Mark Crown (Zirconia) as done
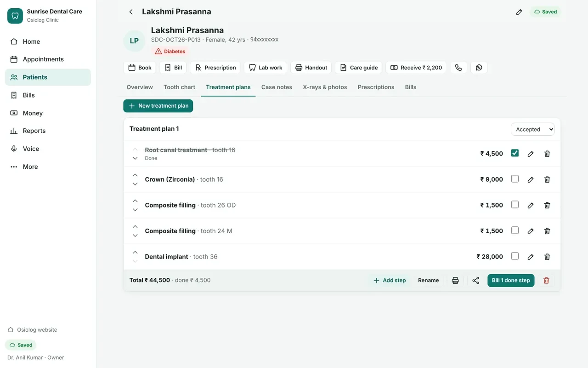 [515, 179]
